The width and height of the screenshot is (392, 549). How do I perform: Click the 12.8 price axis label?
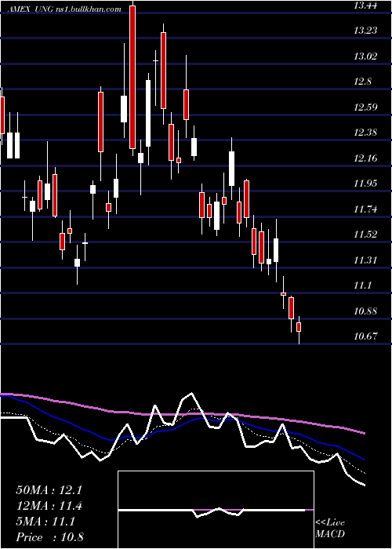point(362,82)
